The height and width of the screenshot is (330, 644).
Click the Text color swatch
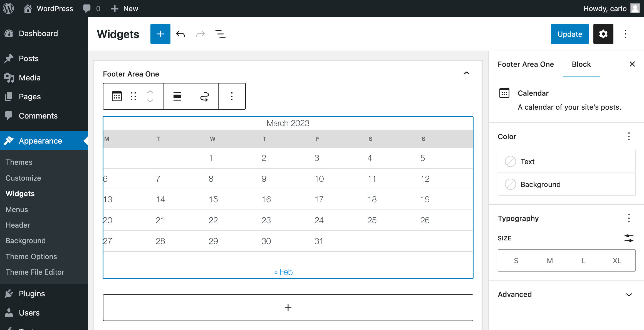point(510,161)
